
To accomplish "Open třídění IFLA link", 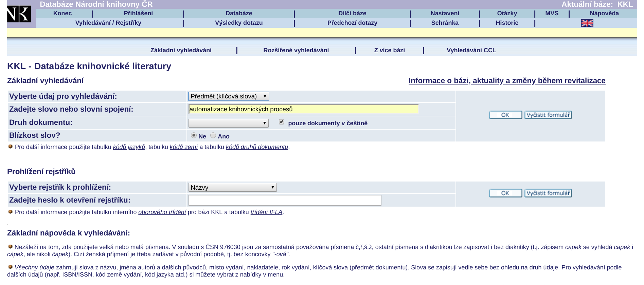I will [266, 212].
